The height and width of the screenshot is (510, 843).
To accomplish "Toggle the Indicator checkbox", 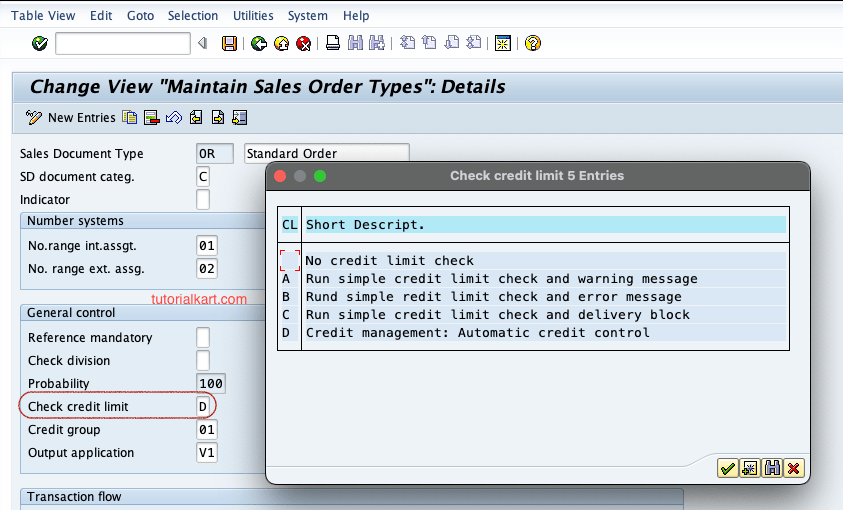I will [x=203, y=199].
